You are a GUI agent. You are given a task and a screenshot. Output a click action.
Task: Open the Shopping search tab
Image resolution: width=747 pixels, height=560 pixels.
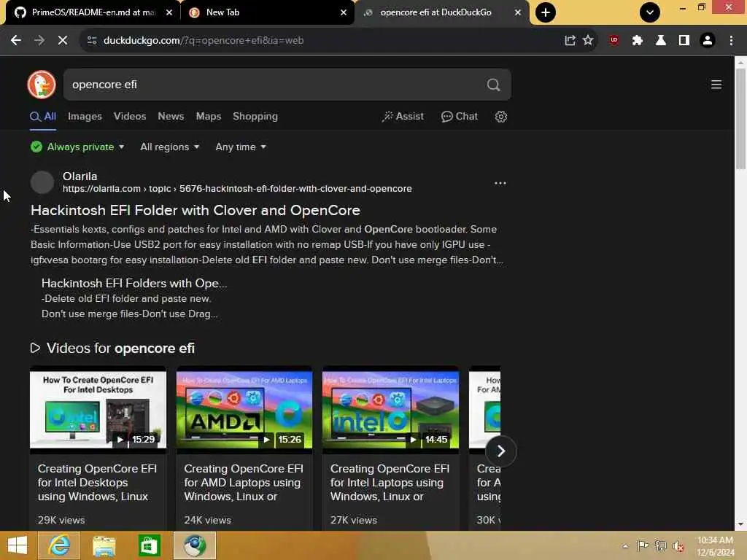point(255,116)
